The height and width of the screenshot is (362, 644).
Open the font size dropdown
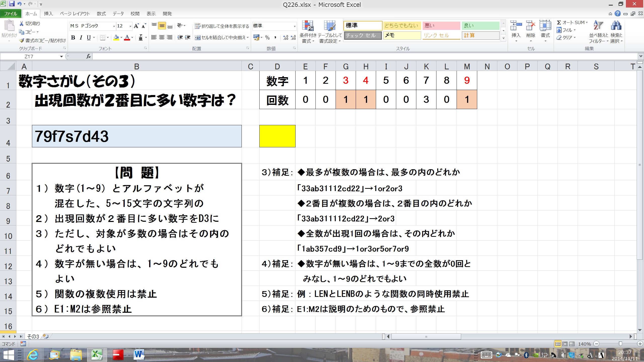point(130,26)
